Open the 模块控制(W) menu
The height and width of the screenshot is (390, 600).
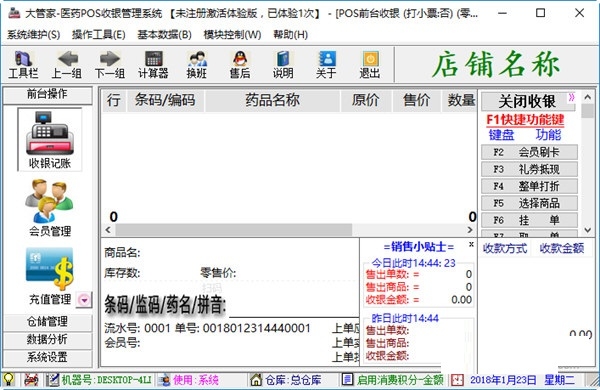232,35
